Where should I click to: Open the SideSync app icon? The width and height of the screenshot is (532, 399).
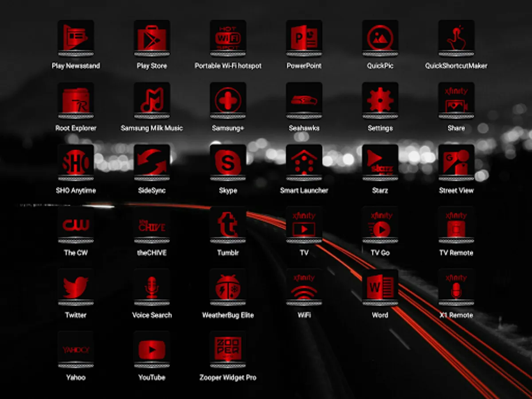click(152, 163)
